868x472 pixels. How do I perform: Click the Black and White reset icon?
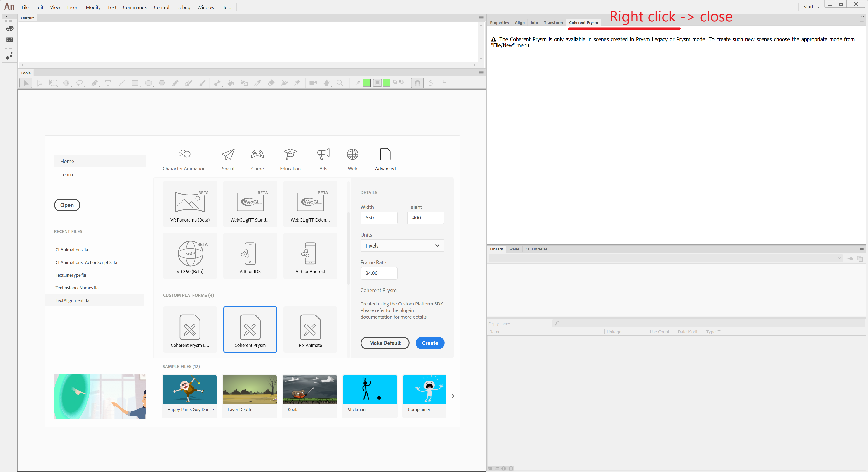[x=396, y=82]
